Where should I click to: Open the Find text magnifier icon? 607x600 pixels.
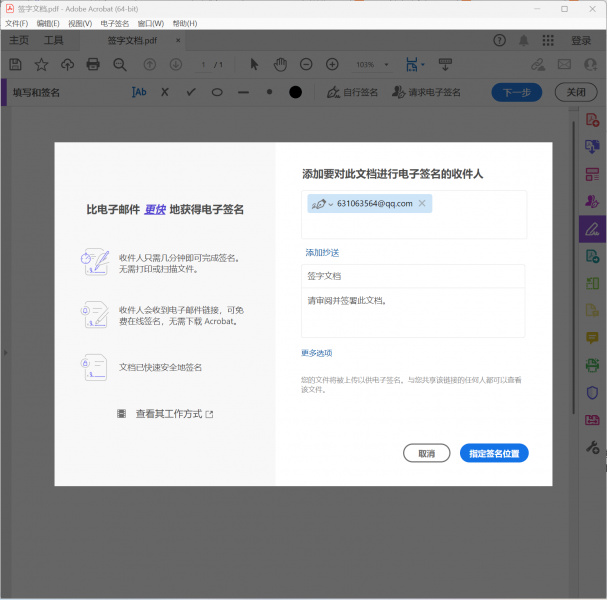[120, 64]
